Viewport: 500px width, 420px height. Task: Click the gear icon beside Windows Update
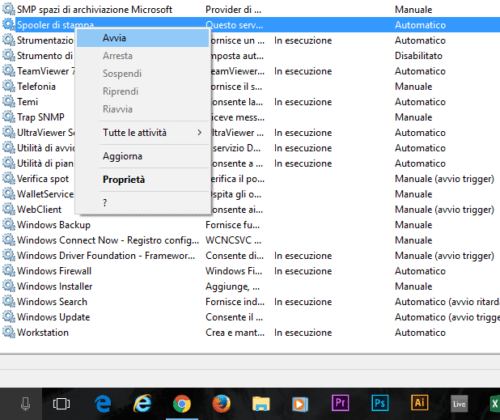click(x=8, y=317)
